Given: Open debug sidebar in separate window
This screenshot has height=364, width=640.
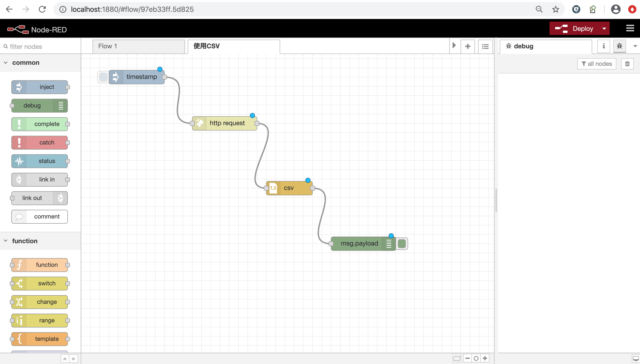Looking at the screenshot, I should 636,358.
